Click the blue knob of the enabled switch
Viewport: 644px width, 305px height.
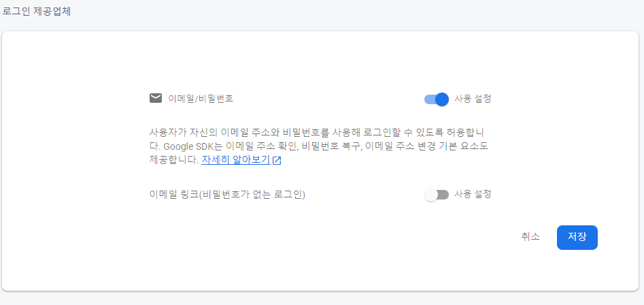tap(442, 99)
